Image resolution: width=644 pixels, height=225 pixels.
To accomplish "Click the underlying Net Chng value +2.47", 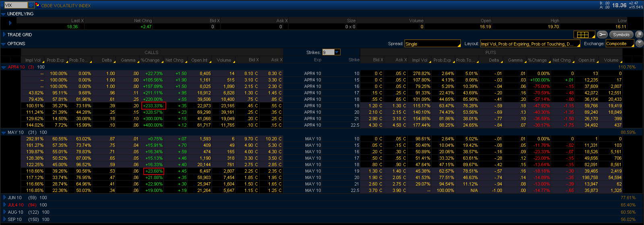I will pyautogui.click(x=146, y=27).
